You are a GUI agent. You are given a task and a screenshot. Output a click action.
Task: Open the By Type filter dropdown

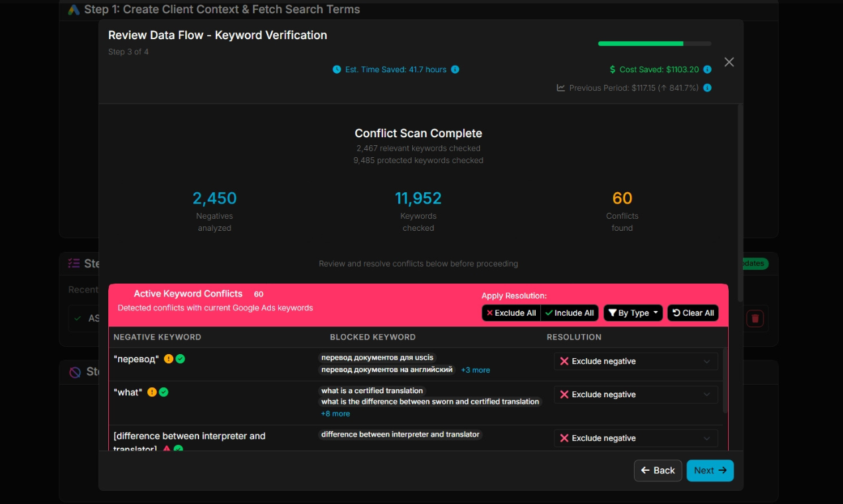633,313
